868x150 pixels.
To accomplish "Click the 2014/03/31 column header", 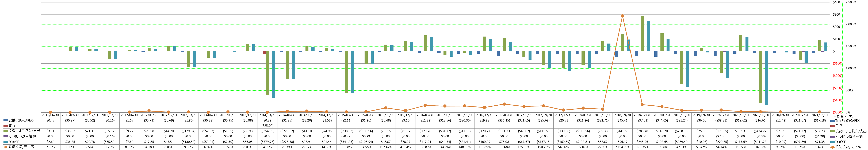I will pyautogui.click(x=267, y=115).
